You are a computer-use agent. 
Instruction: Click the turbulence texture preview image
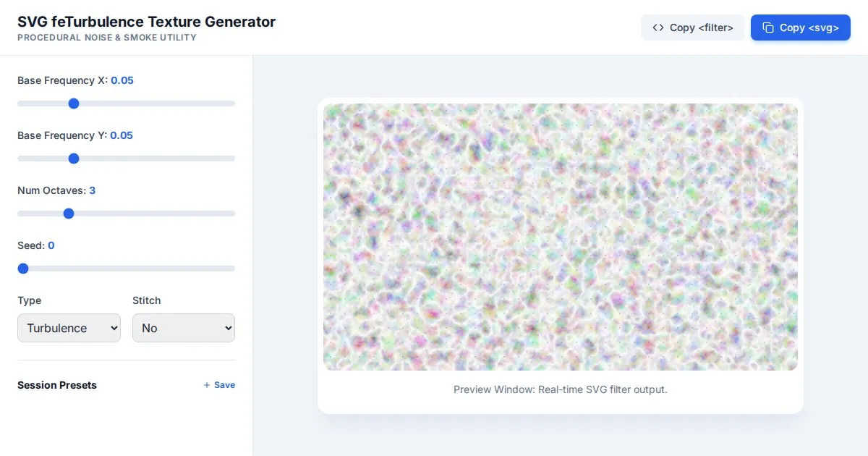[x=560, y=237]
